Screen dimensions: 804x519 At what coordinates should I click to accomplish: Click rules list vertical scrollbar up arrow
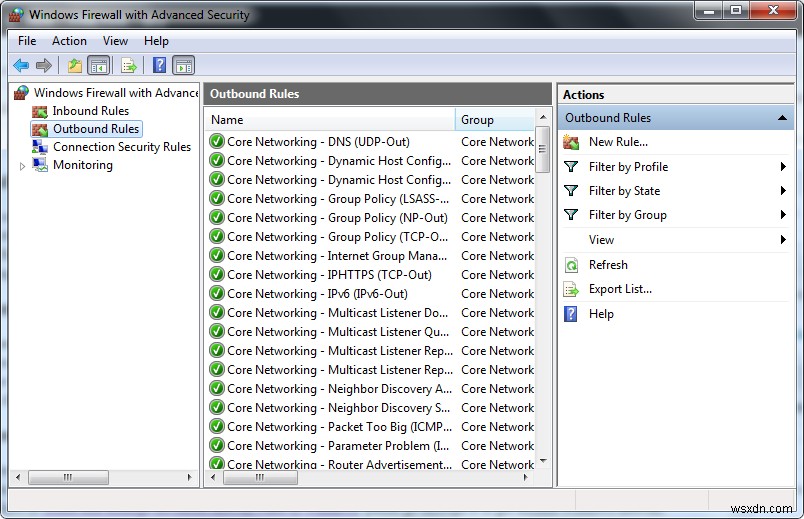pos(543,117)
